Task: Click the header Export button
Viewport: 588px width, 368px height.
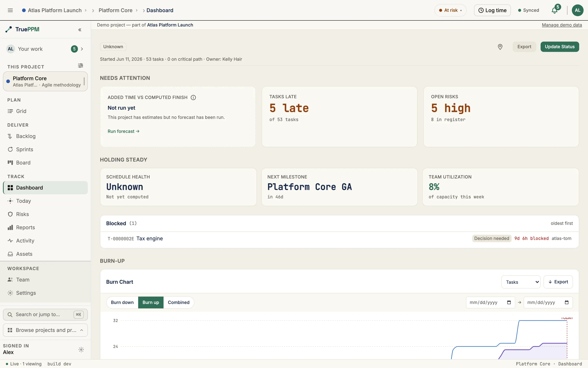Action: (524, 47)
